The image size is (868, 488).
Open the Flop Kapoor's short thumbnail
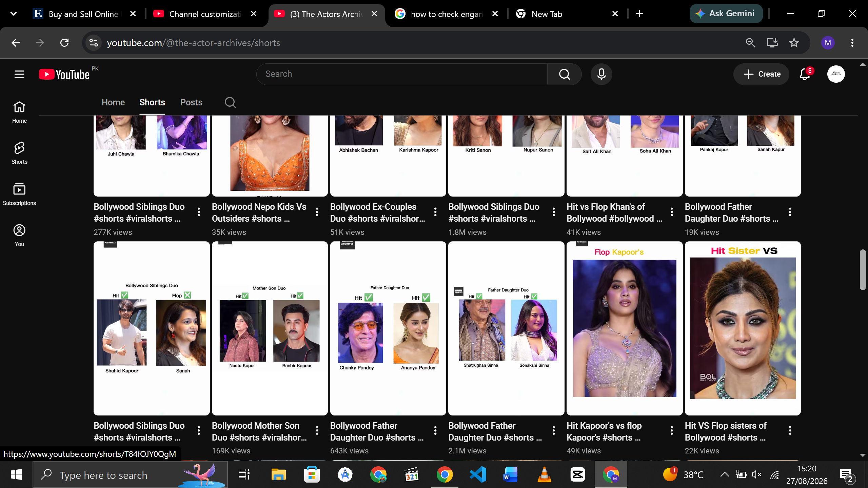click(x=625, y=328)
